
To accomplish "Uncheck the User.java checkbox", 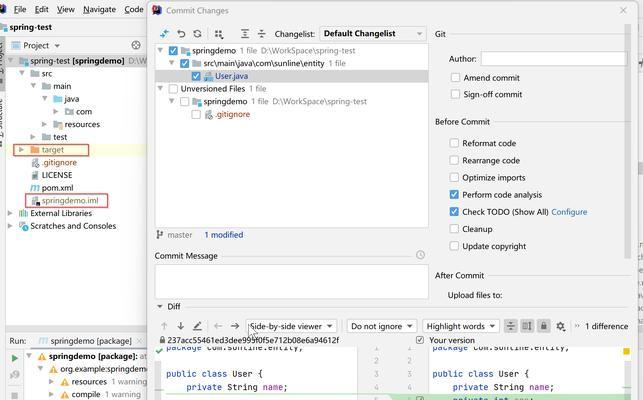I will tap(196, 76).
